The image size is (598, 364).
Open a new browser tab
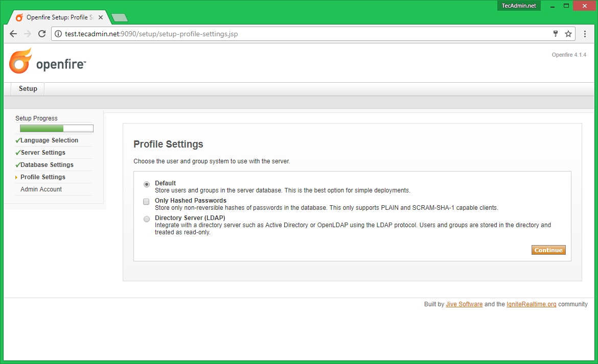[x=120, y=17]
